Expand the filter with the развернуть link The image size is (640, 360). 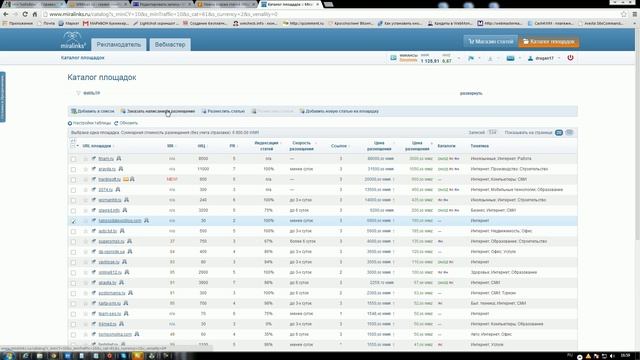[471, 93]
